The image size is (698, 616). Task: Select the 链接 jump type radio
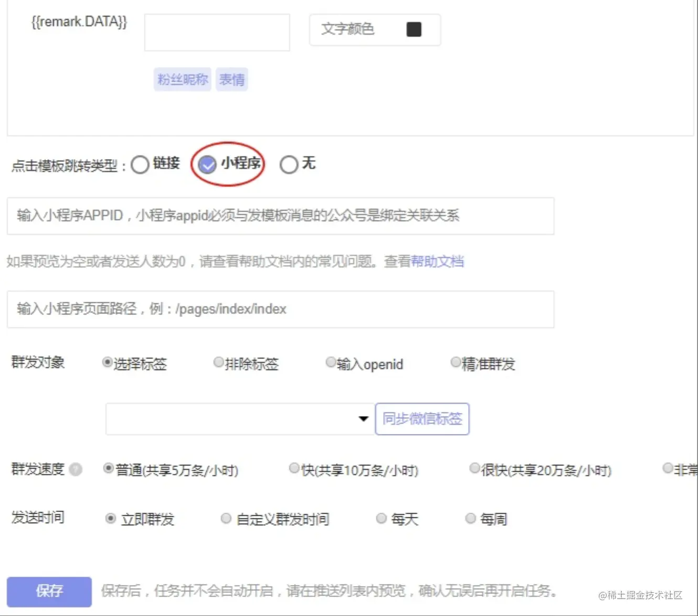coord(140,165)
